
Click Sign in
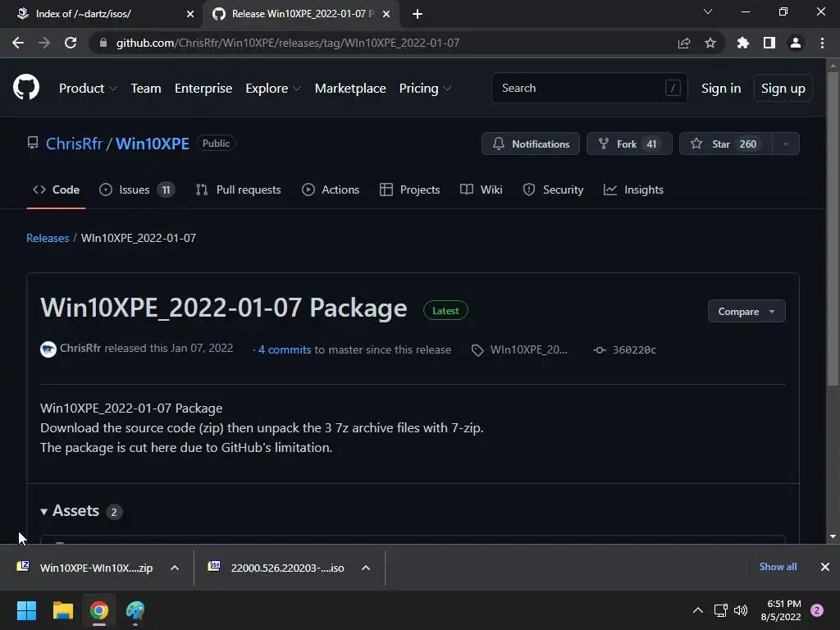click(721, 89)
